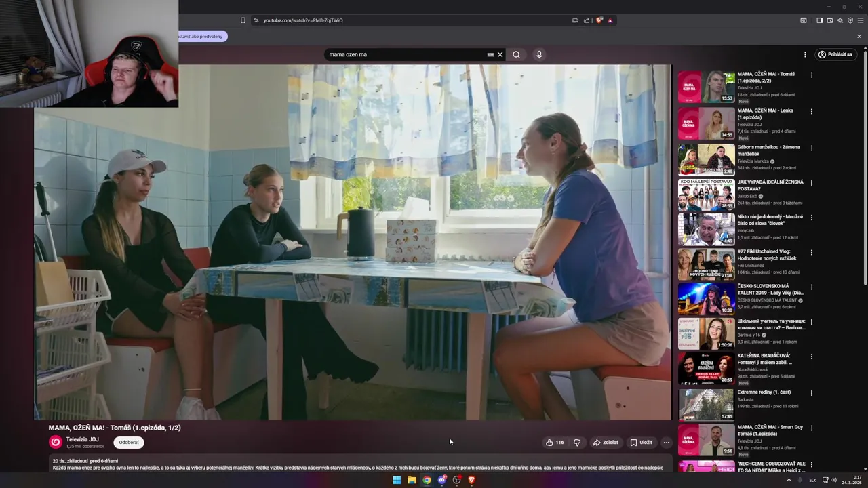Image resolution: width=868 pixels, height=488 pixels.
Task: Open Google Chrome from taskbar
Action: tap(427, 480)
